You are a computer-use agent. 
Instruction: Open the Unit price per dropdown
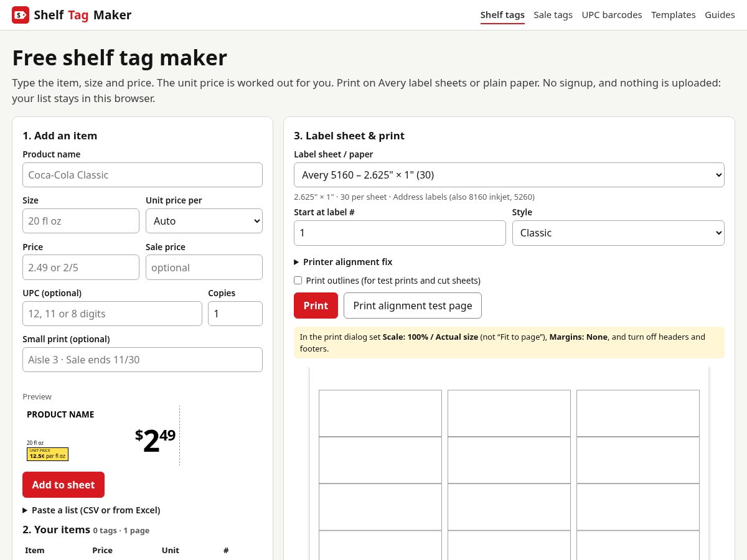point(204,221)
